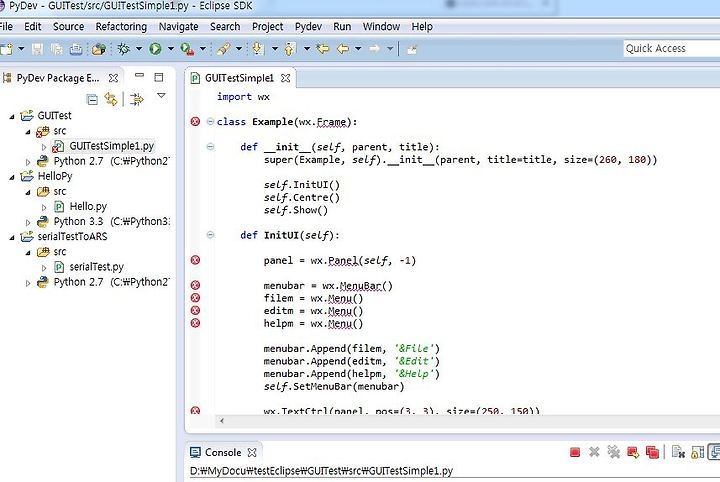The height and width of the screenshot is (482, 720).
Task: Open the New button dropdown arrow
Action: pos(21,48)
